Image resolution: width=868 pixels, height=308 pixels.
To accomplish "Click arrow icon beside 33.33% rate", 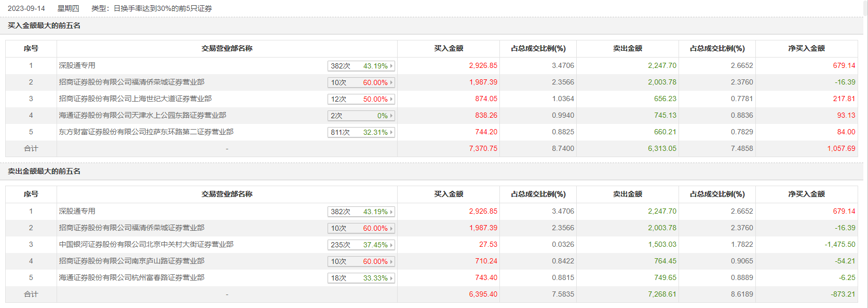I will [x=391, y=278].
